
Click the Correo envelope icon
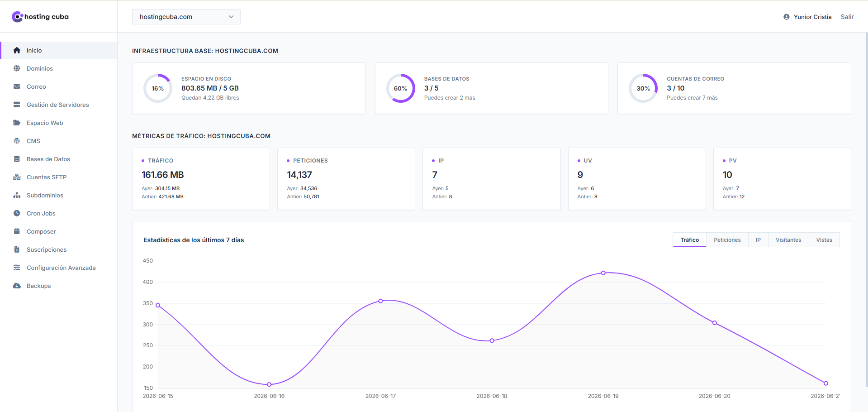[17, 86]
